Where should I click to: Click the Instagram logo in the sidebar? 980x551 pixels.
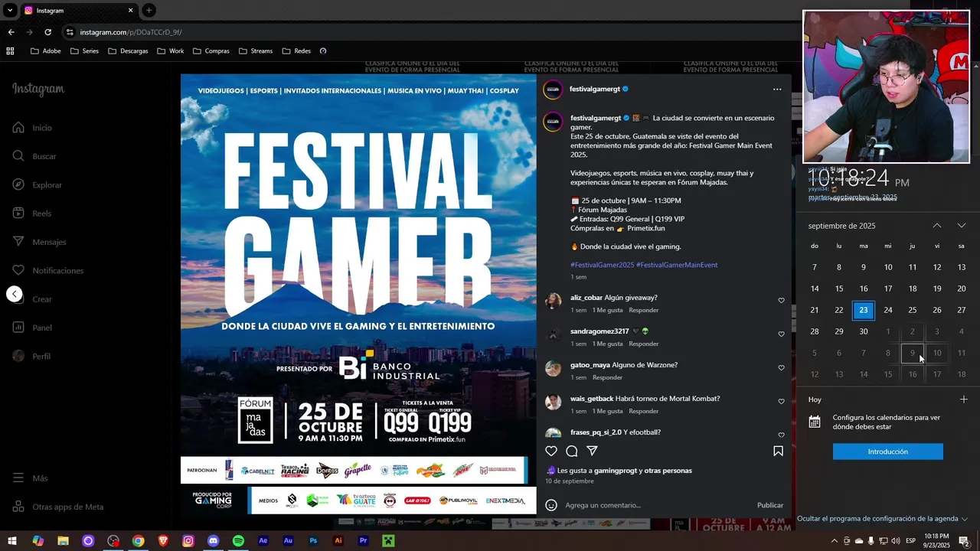tap(38, 89)
